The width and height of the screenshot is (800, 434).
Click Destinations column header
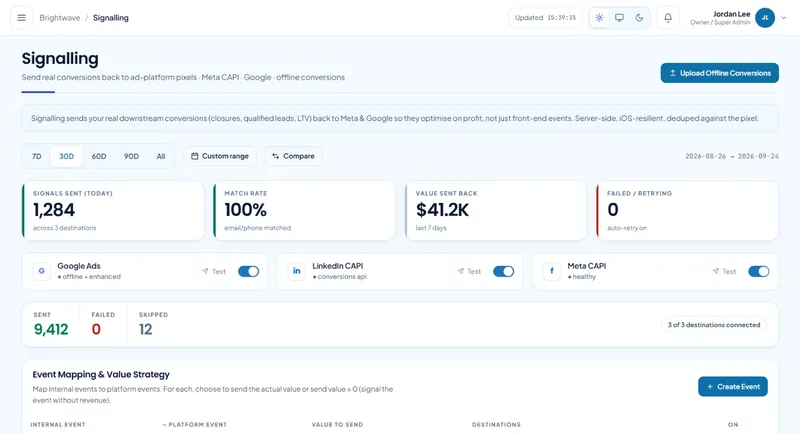click(x=496, y=424)
